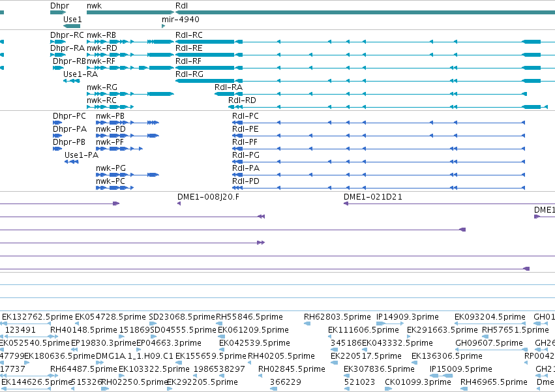
Task: Open polypeptide nwk-PF
Action: 110,142
